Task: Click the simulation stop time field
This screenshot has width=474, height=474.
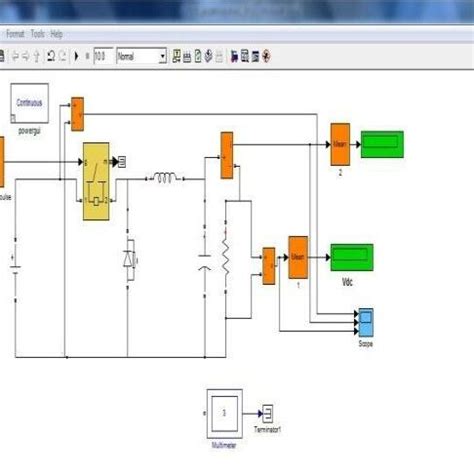Action: click(103, 56)
